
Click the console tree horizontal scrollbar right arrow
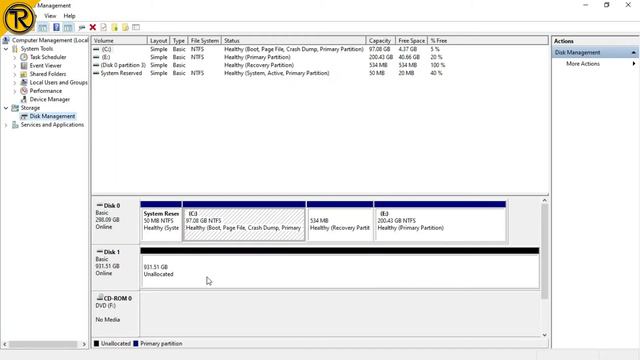click(84, 344)
